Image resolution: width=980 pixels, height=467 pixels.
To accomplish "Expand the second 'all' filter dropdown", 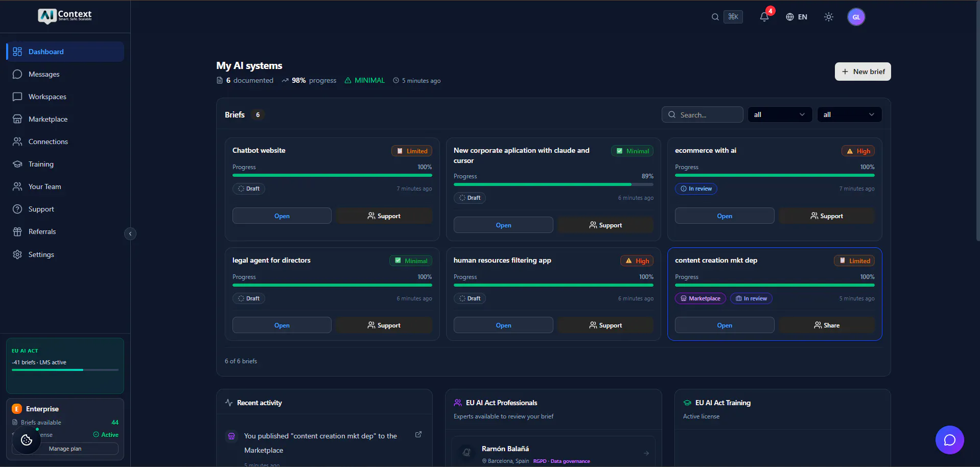I will tap(849, 114).
